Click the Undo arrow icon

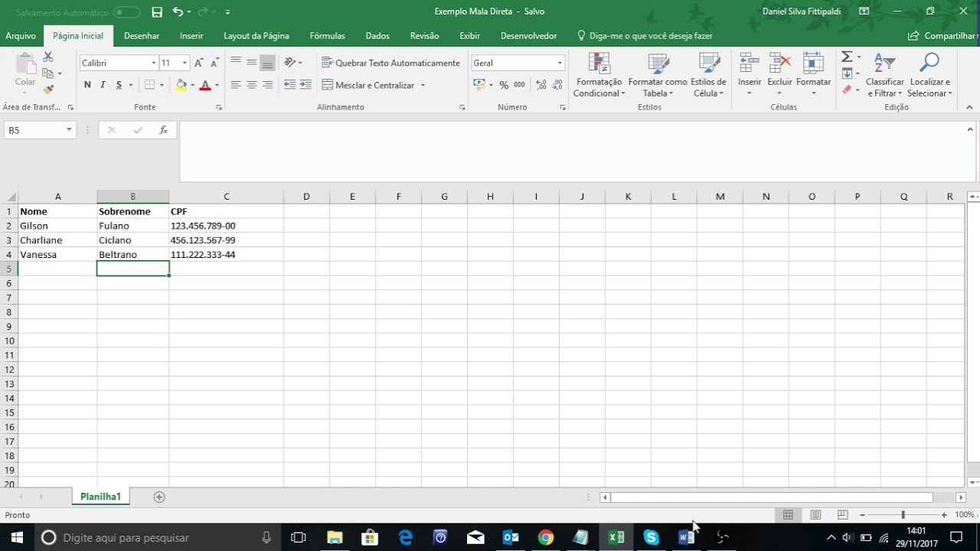(x=178, y=11)
